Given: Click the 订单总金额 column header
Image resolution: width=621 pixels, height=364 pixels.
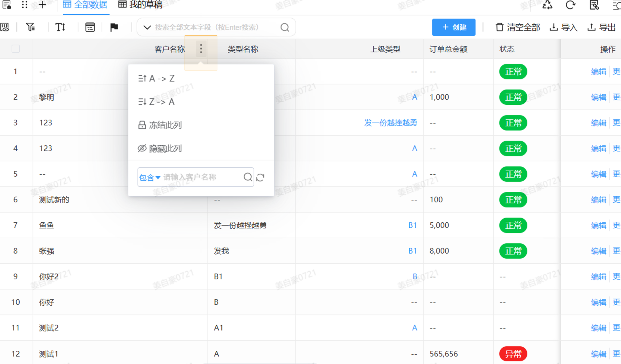Looking at the screenshot, I should pyautogui.click(x=448, y=49).
